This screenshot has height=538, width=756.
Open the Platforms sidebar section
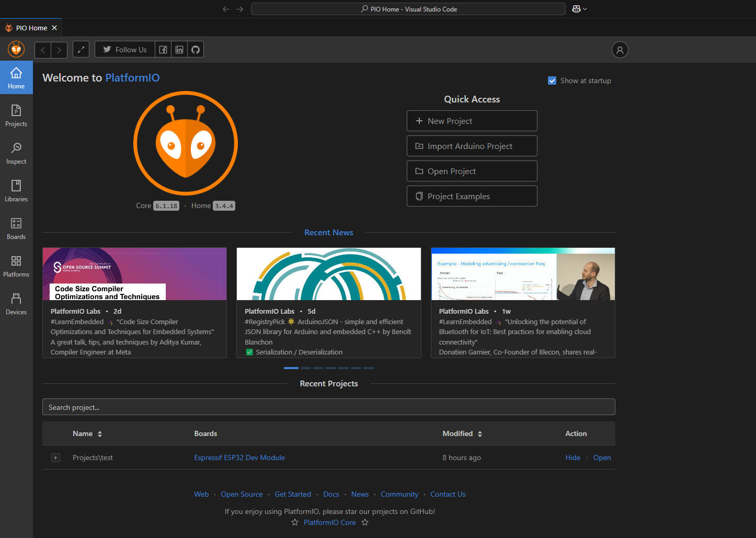click(16, 266)
